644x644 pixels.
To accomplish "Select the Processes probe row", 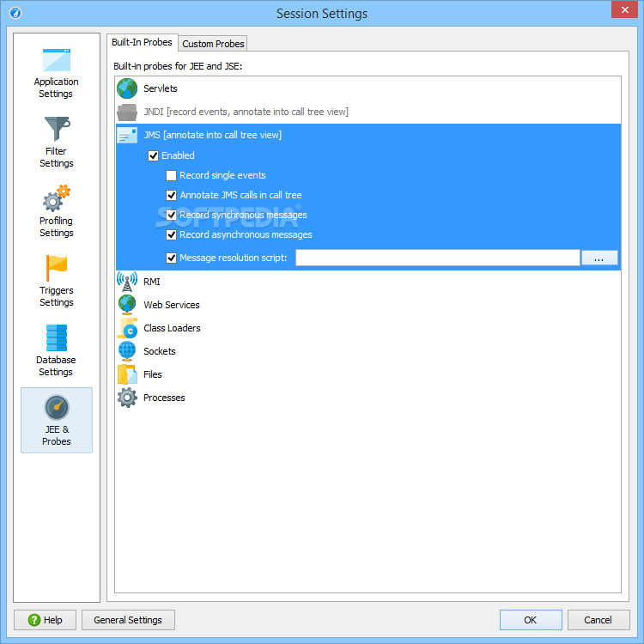I will tap(368, 398).
